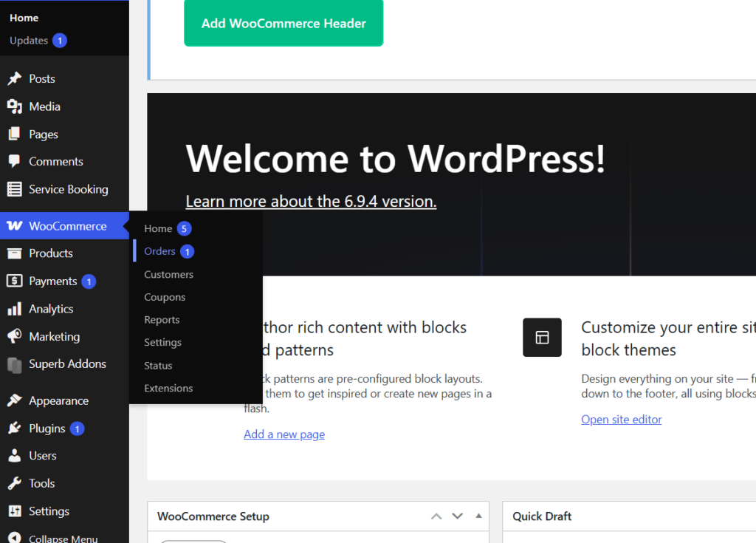Click the Settings sliders icon

pos(15,510)
